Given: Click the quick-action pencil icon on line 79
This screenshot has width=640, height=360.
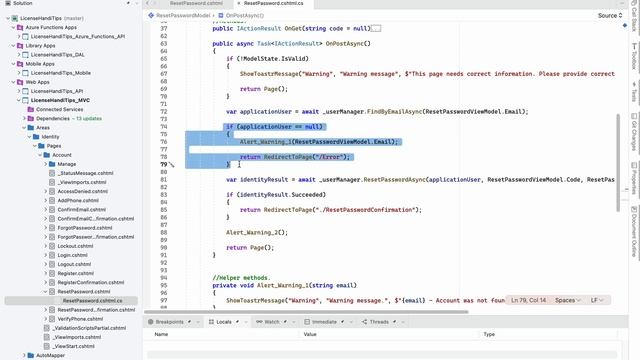Looking at the screenshot, I should [x=171, y=165].
